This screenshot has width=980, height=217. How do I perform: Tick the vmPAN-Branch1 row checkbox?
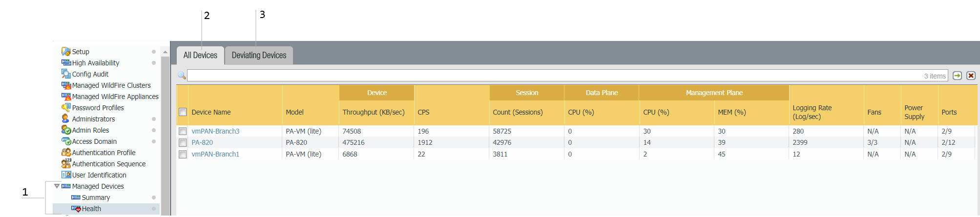[183, 154]
